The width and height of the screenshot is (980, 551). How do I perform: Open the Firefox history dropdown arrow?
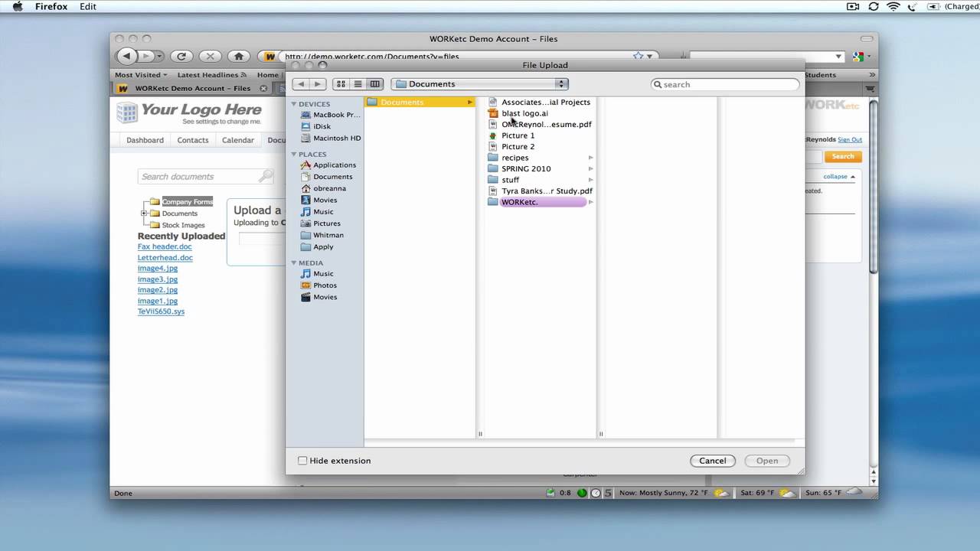(x=159, y=56)
